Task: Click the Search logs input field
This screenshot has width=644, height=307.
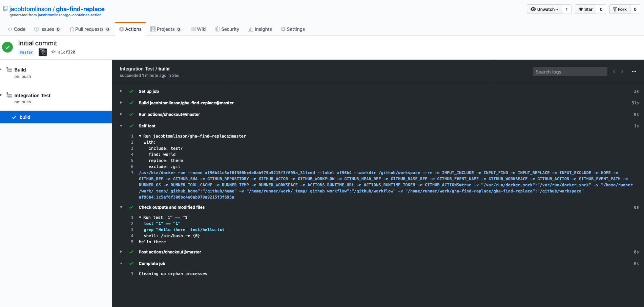Action: [570, 72]
